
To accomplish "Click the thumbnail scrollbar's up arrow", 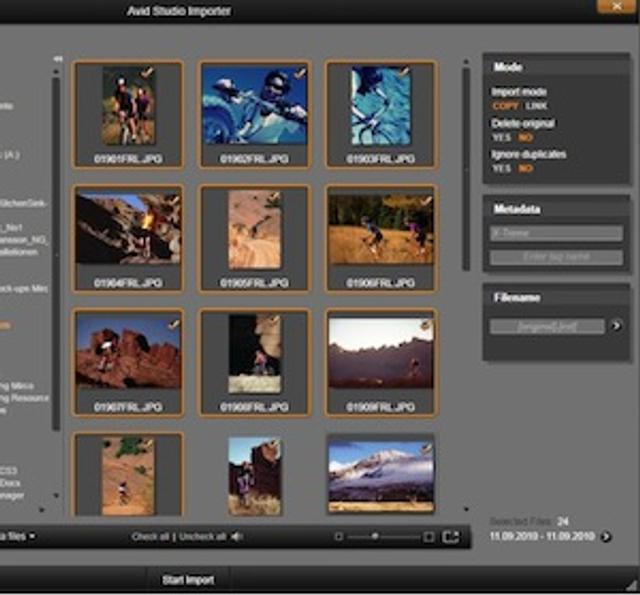I will point(466,62).
